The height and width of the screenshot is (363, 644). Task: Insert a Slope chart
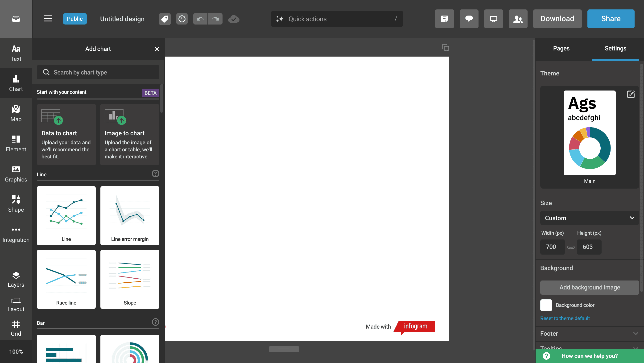click(130, 279)
